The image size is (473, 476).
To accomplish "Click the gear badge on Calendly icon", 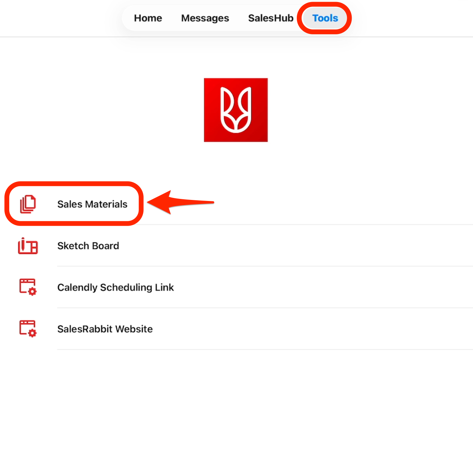I will 33,291.
